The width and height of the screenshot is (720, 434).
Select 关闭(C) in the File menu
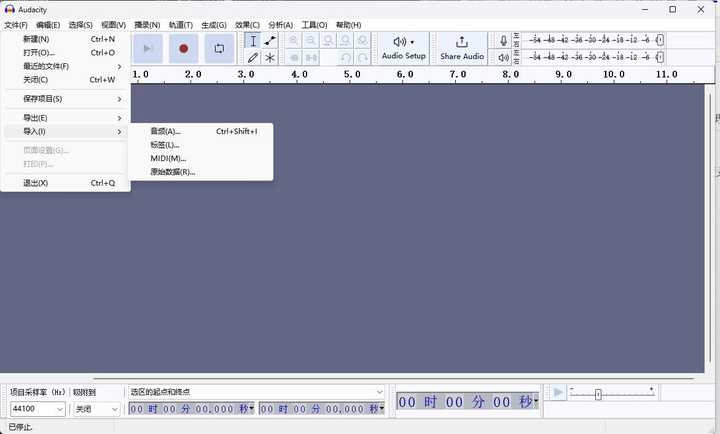[65, 79]
